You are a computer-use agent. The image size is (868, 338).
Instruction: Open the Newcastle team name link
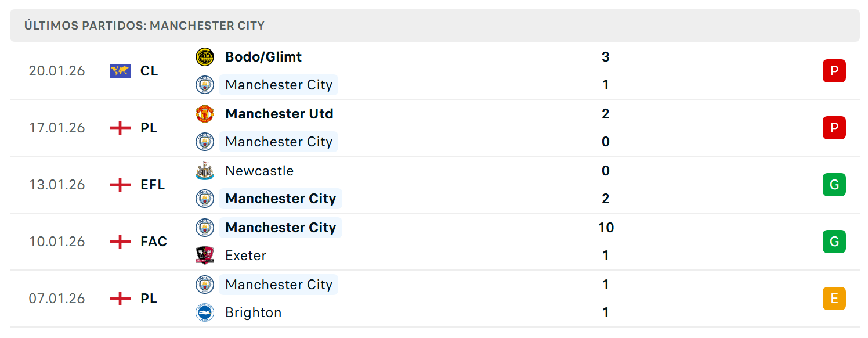click(259, 171)
